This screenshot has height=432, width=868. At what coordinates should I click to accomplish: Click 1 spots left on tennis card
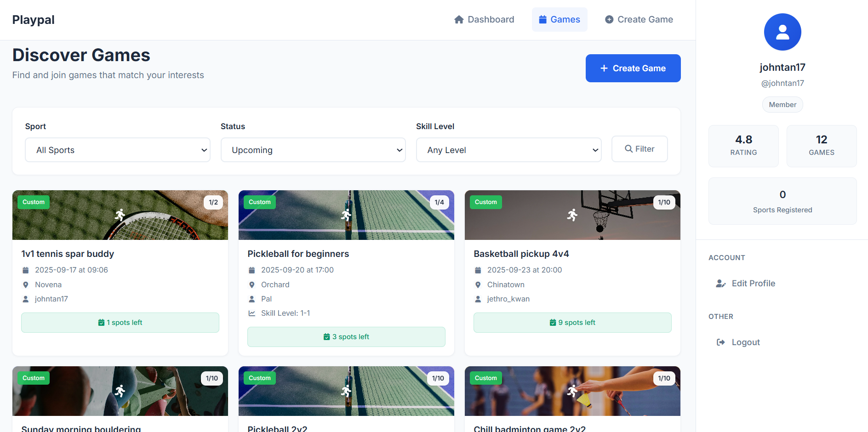pos(120,323)
